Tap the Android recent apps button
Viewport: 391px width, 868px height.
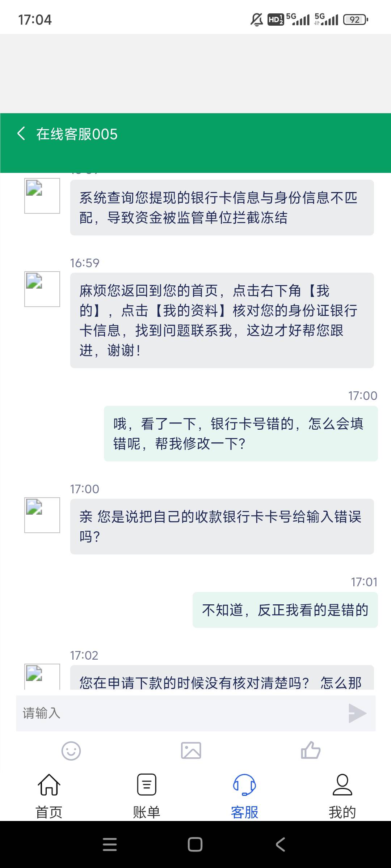pyautogui.click(x=110, y=844)
